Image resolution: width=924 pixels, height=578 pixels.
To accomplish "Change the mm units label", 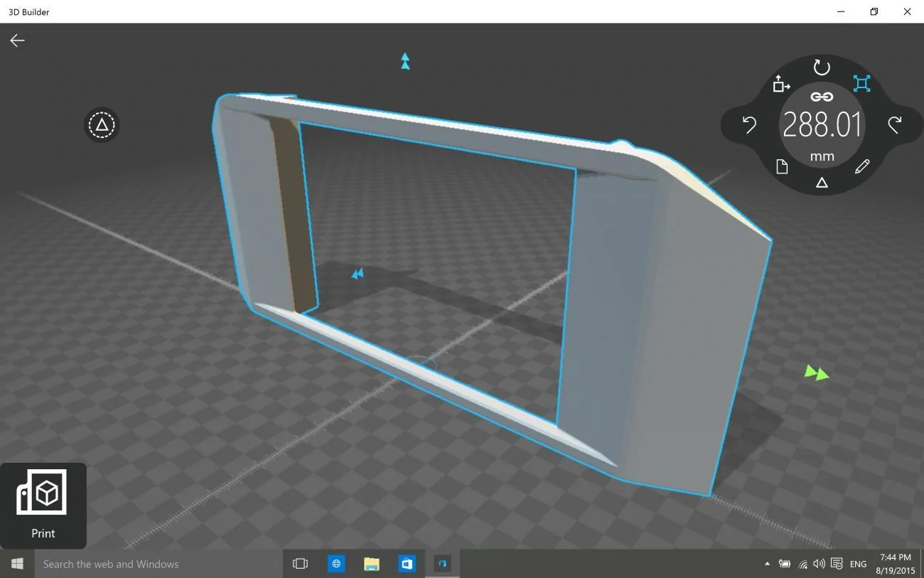I will [822, 156].
